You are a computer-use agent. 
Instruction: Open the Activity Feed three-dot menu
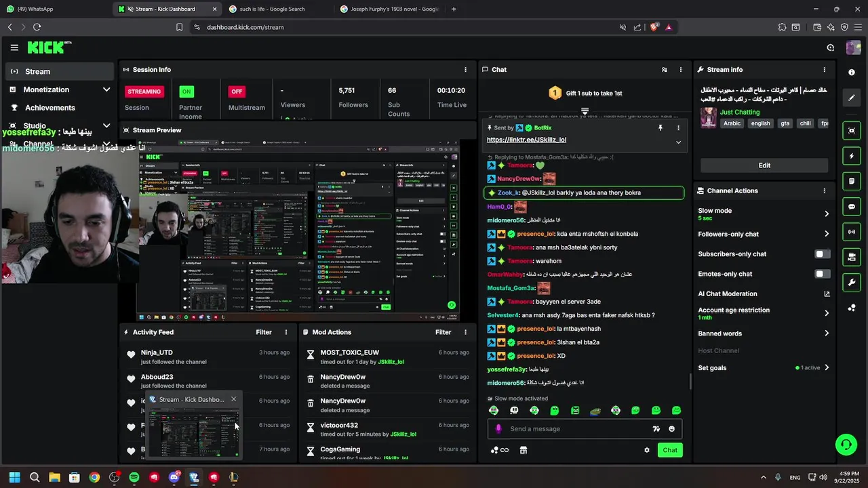tap(286, 332)
